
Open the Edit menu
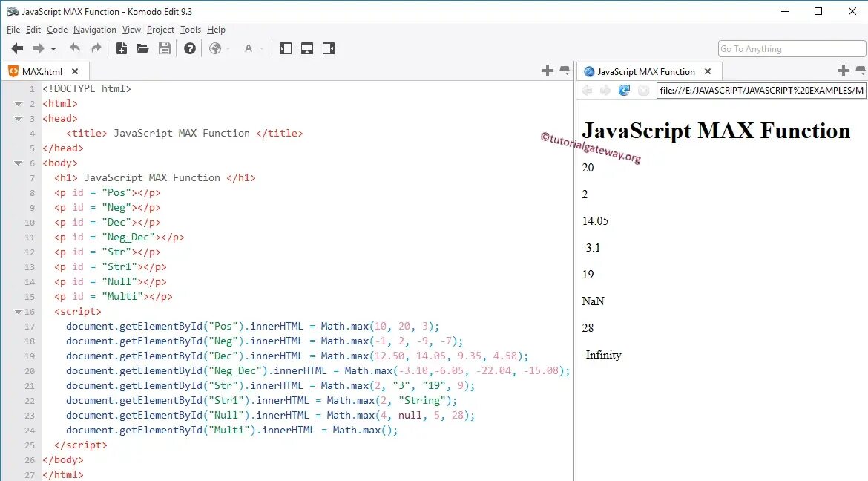(33, 30)
